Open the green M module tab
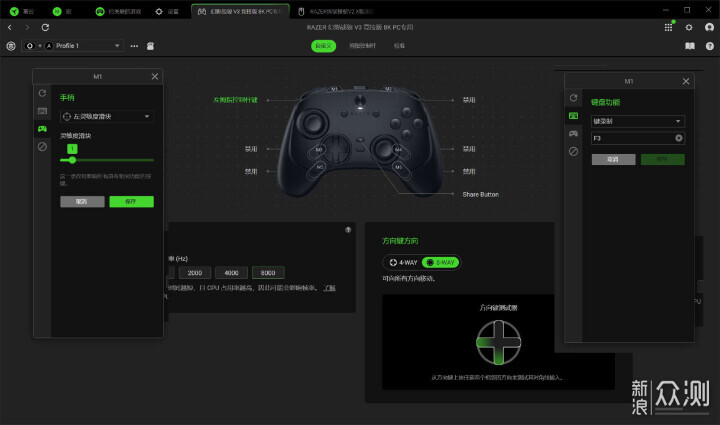 pos(62,11)
